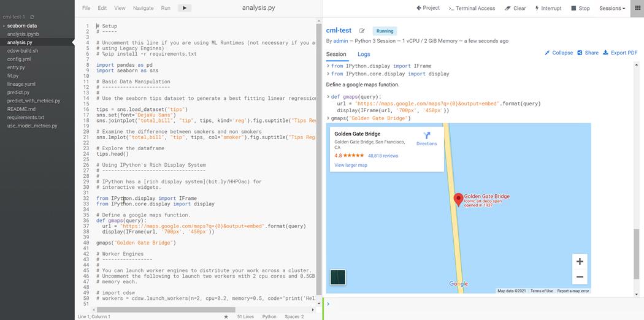644x320 pixels.
Task: Click the edit pencil icon beside cml-test
Action: (362, 31)
